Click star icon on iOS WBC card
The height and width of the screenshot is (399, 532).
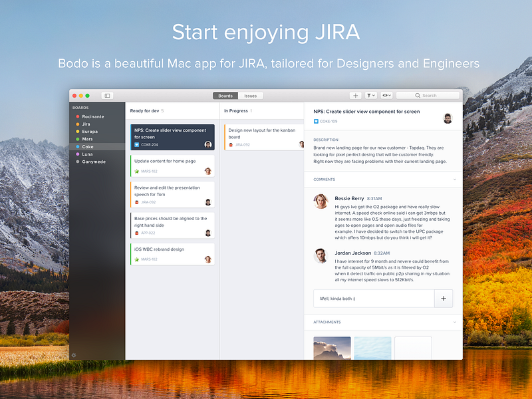coord(137,259)
